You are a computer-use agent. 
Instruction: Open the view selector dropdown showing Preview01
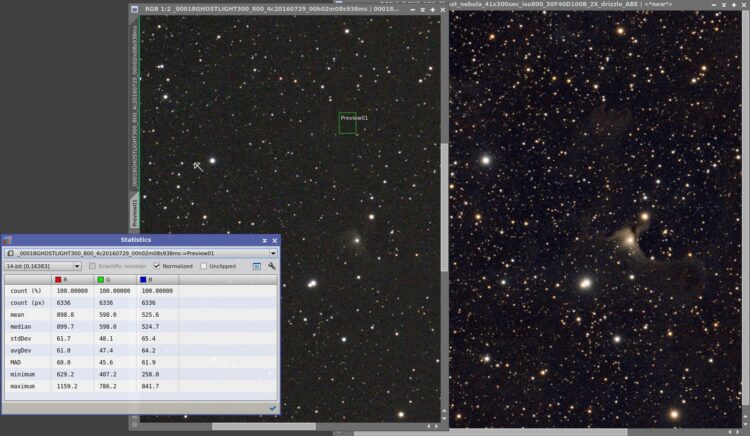coord(141,253)
